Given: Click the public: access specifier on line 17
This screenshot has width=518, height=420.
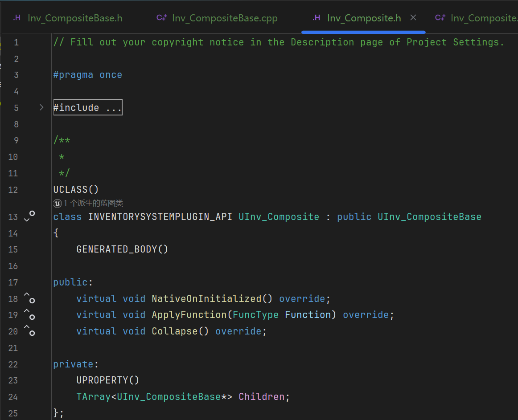Looking at the screenshot, I should tap(73, 282).
